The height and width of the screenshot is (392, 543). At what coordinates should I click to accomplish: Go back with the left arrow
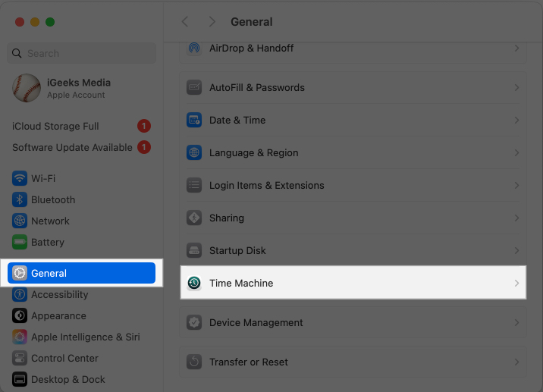click(x=185, y=22)
